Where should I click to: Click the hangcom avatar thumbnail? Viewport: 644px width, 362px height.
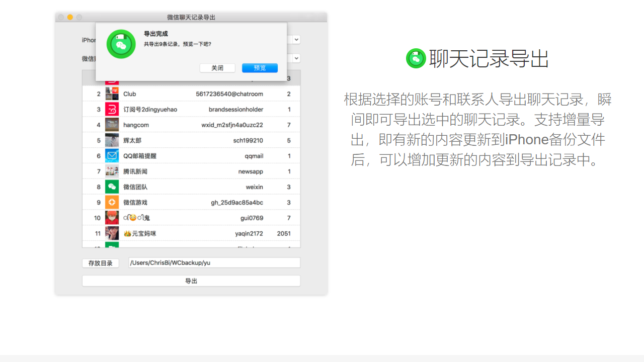(x=111, y=124)
